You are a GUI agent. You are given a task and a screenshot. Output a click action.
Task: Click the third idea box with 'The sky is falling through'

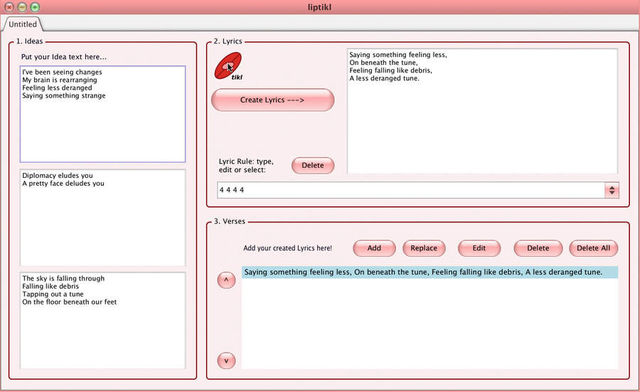pyautogui.click(x=103, y=321)
